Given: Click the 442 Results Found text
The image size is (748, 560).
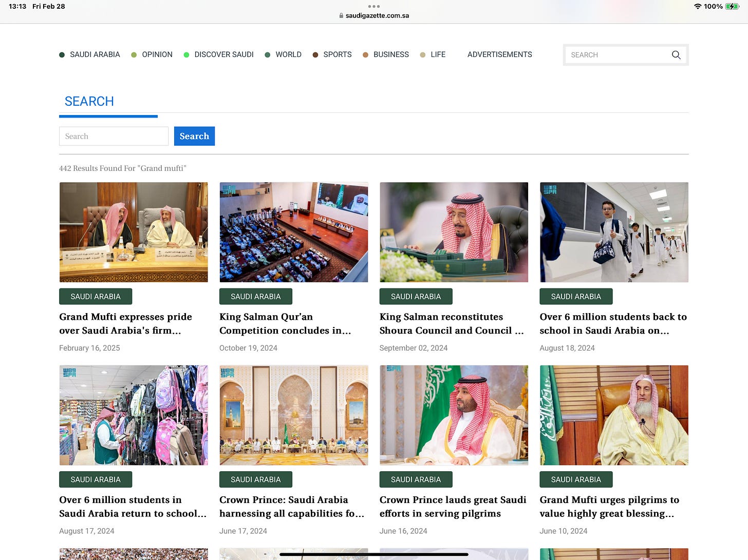Looking at the screenshot, I should pyautogui.click(x=123, y=168).
